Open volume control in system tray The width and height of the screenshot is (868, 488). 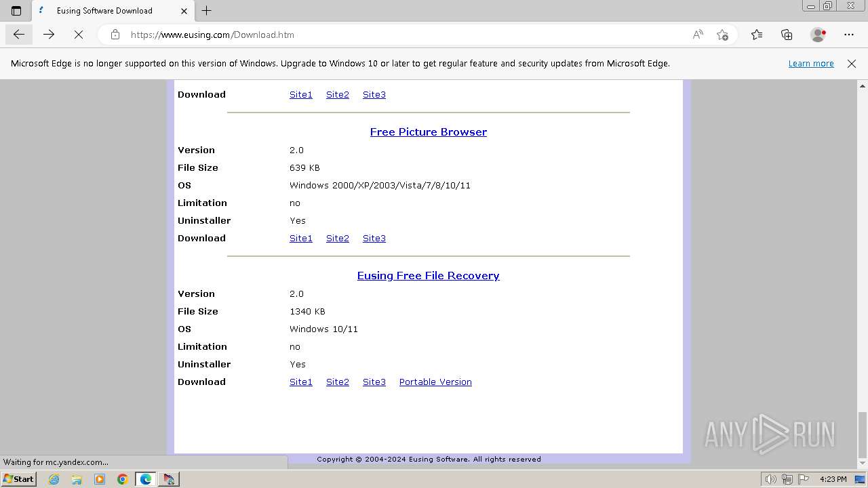(x=771, y=479)
